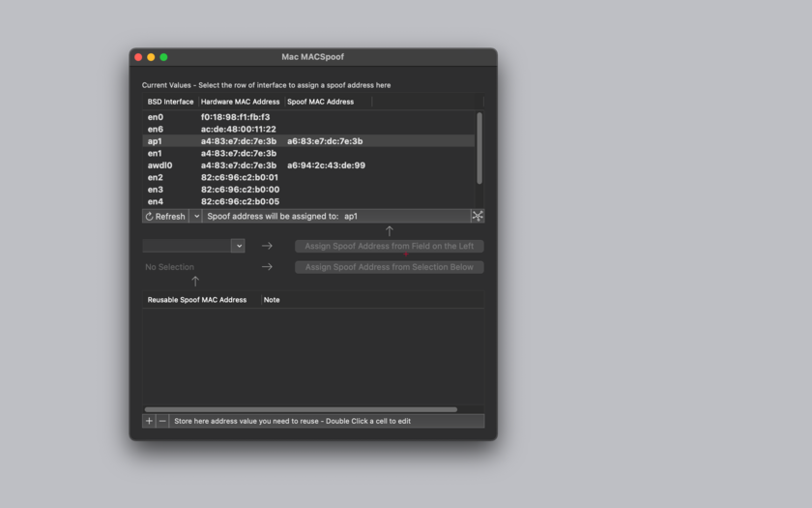The width and height of the screenshot is (812, 508).
Task: Sort by BSD Interface column header
Action: click(170, 102)
